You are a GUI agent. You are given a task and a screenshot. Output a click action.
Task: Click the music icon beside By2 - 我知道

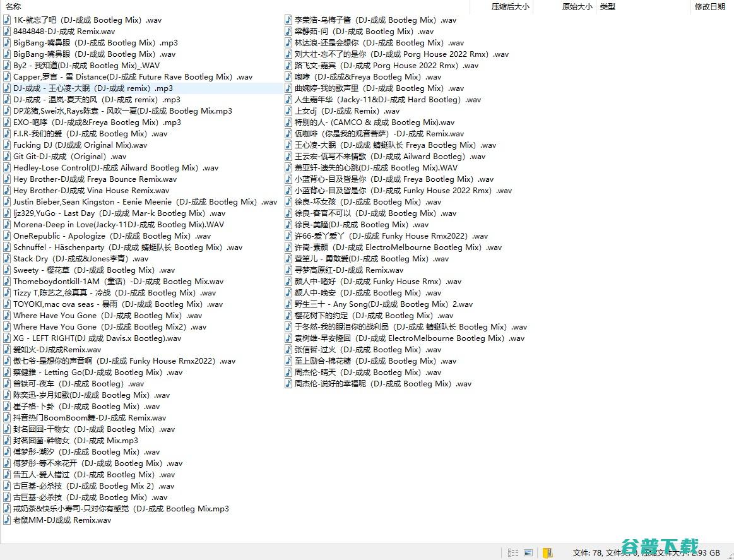click(7, 66)
